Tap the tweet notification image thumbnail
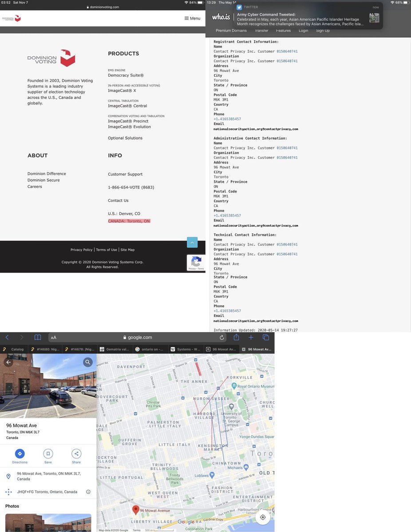The image size is (411, 532). point(374,18)
